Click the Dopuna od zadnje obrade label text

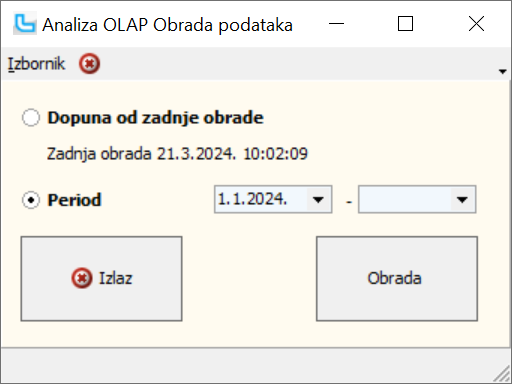click(x=156, y=118)
